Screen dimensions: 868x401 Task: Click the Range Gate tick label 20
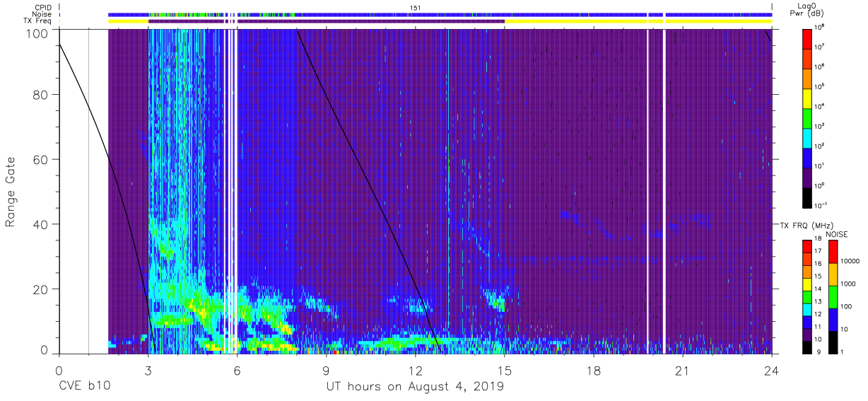tap(42, 289)
